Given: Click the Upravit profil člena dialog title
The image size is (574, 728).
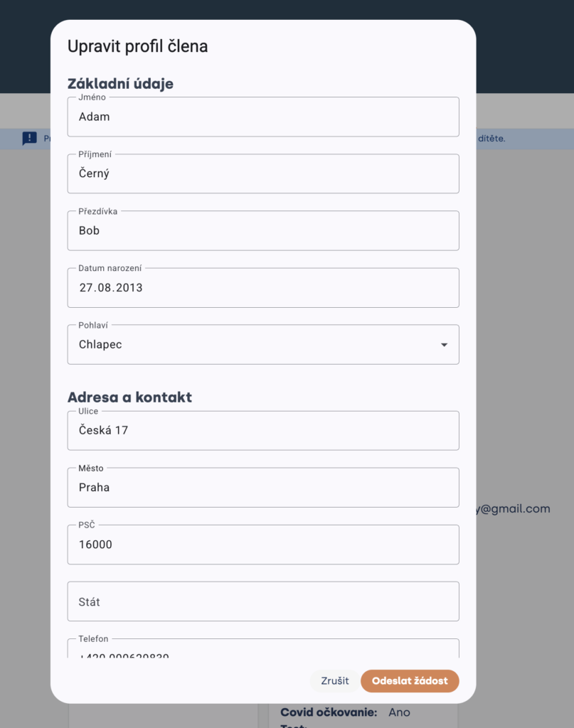Looking at the screenshot, I should [x=137, y=46].
